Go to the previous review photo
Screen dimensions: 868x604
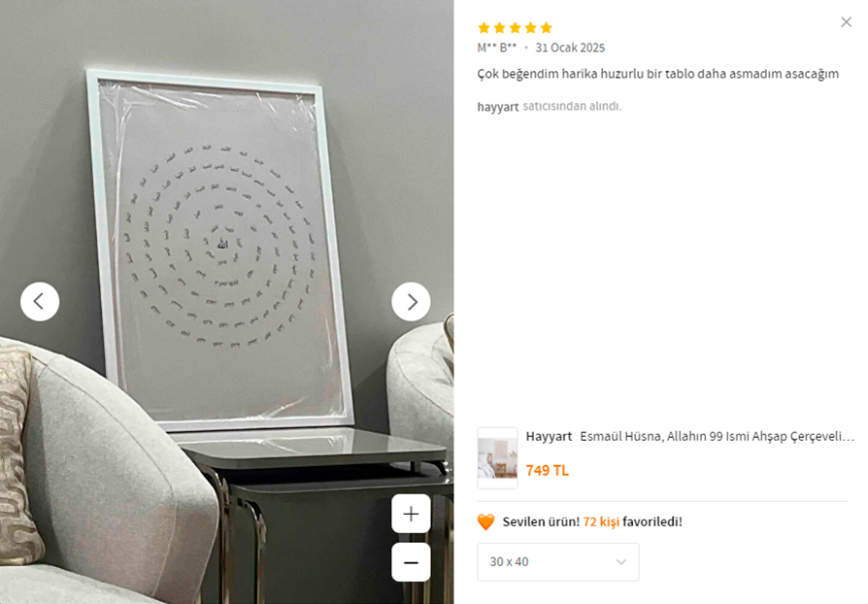(x=40, y=302)
